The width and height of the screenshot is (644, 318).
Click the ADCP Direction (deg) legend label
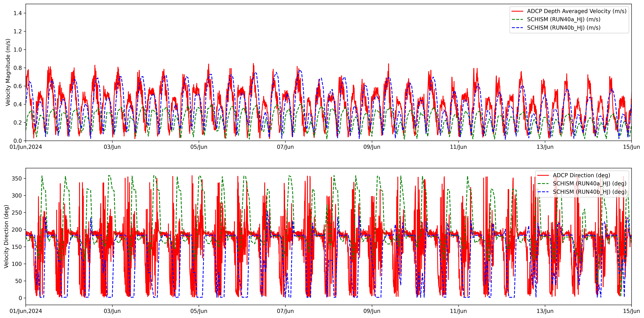click(x=581, y=175)
